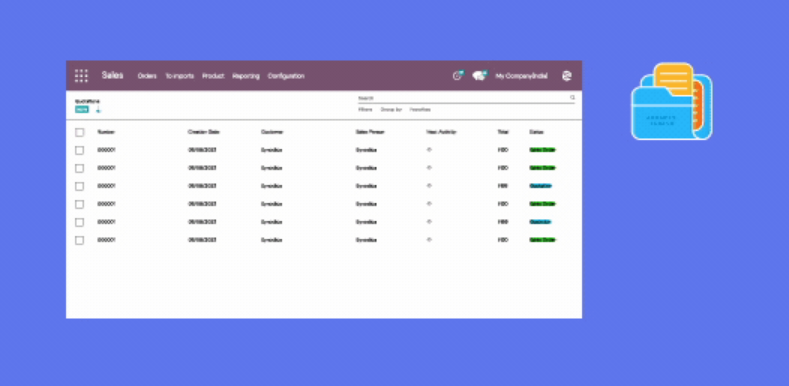Click the activity clock icon in last row
Screen dimensions: 789x386
pyautogui.click(x=429, y=240)
